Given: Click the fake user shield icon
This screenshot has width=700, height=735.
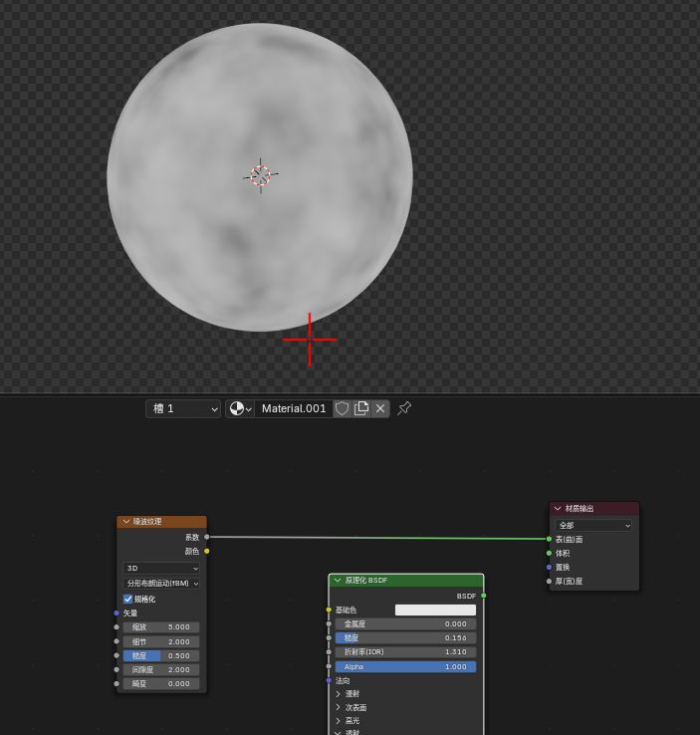Looking at the screenshot, I should (343, 408).
